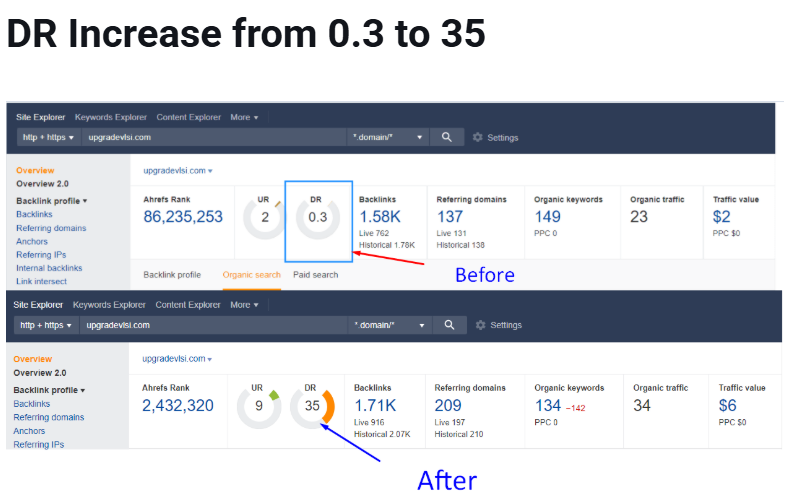Click the Historical 210 referring domains text
This screenshot has width=800, height=500.
pos(459,434)
